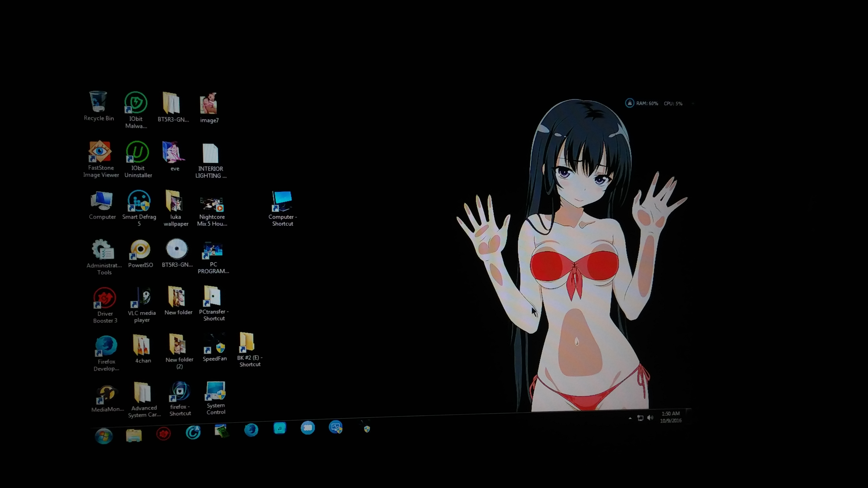The height and width of the screenshot is (488, 868).
Task: Open the Computer - Shortcut icon
Action: (282, 201)
